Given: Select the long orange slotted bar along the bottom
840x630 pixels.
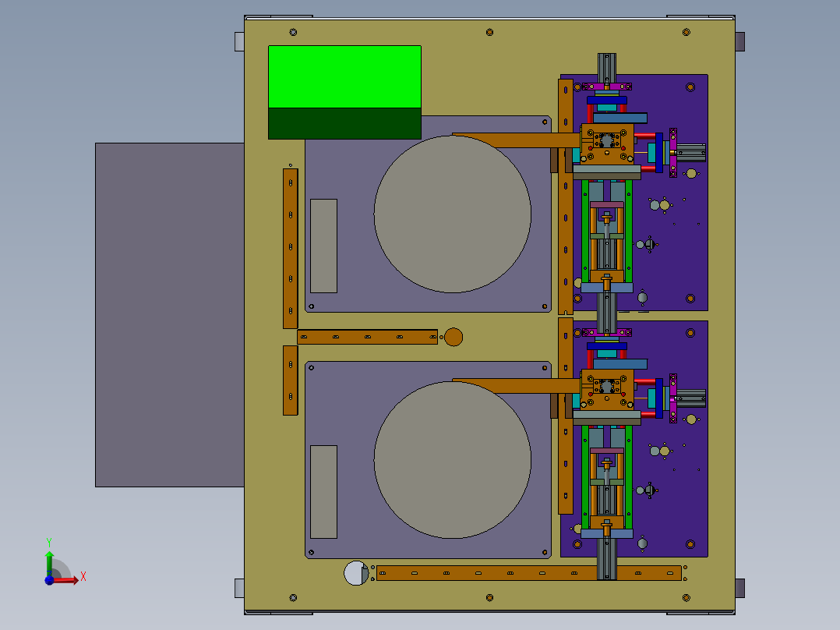Looking at the screenshot, I should (529, 572).
